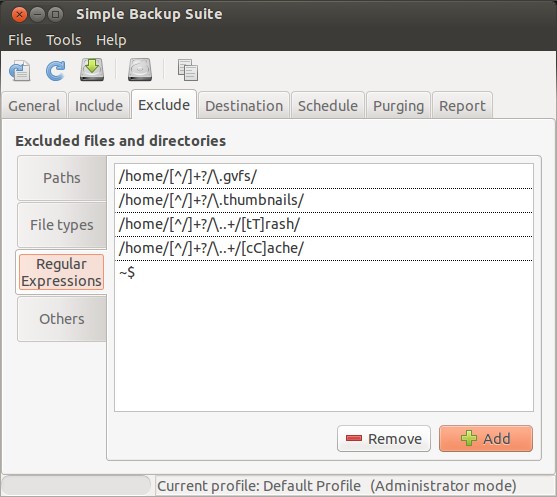Click the green-arrow Backup now drive icon

(x=92, y=70)
